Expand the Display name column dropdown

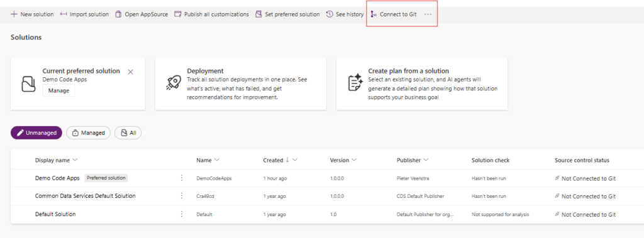[x=75, y=160]
